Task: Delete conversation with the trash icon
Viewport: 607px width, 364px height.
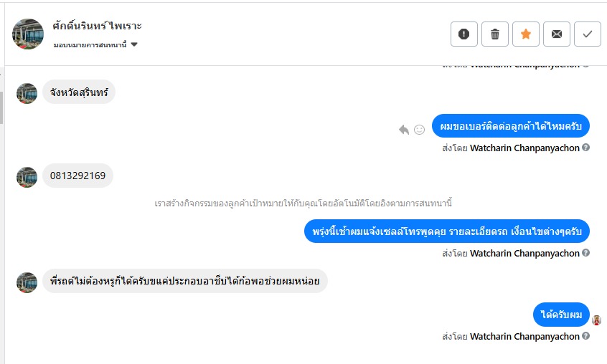Action: (x=495, y=34)
